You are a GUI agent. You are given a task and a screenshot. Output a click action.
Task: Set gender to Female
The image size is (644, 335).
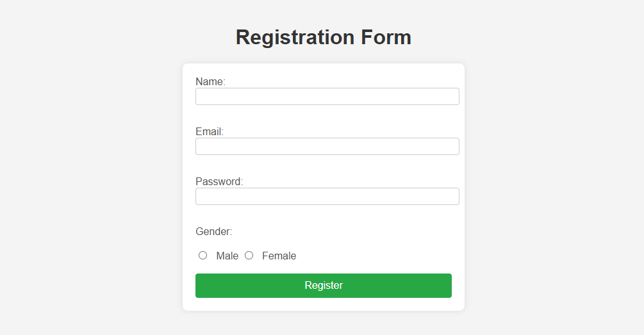pos(249,256)
